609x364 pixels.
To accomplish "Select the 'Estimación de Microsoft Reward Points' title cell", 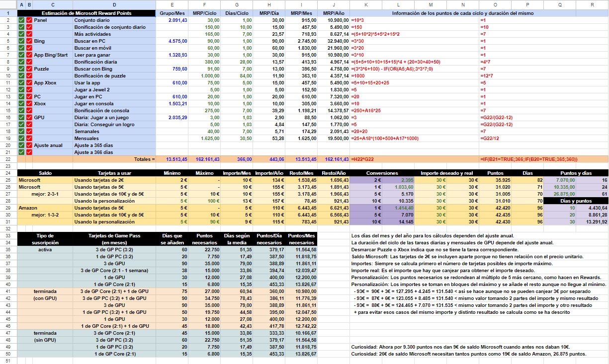I will pos(87,13).
